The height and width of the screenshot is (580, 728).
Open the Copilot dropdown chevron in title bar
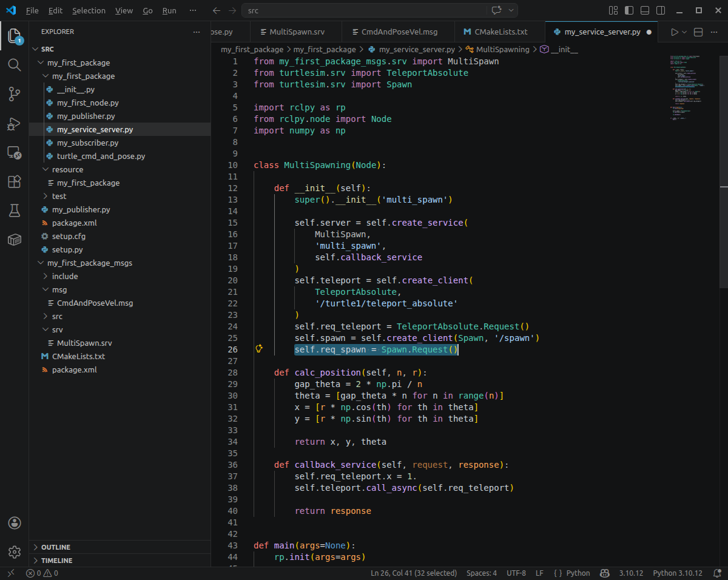coord(511,10)
